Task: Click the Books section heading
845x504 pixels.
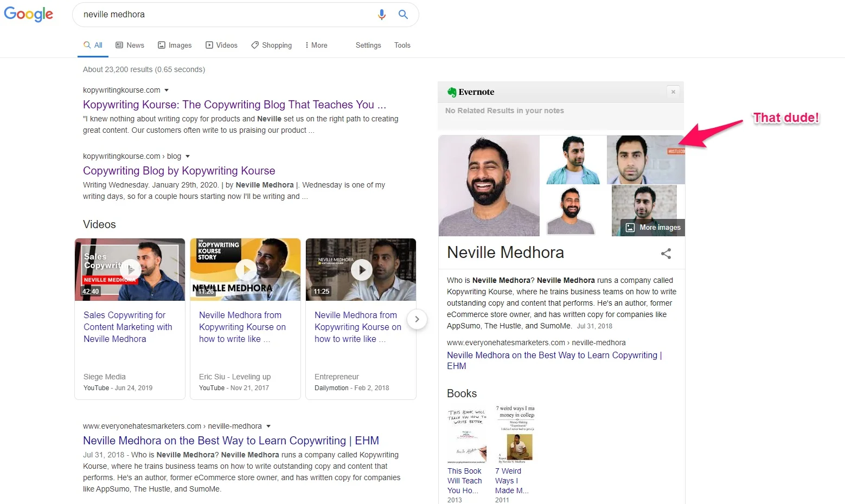Action: [462, 393]
